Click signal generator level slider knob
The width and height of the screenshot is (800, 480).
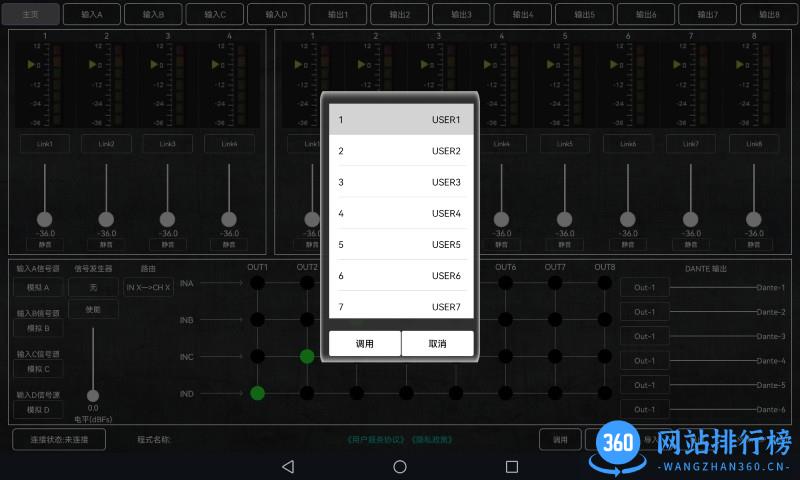click(x=93, y=395)
